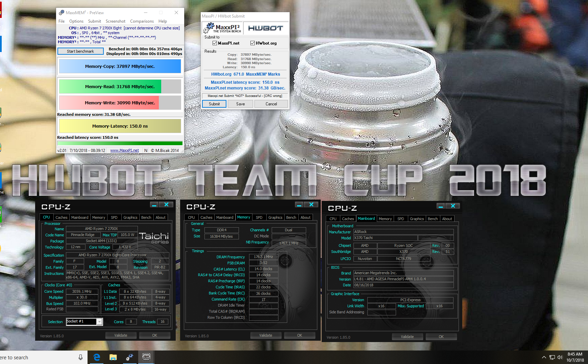This screenshot has width=588, height=364.
Task: Open Microsoft Edge from the taskbar
Action: 97,357
